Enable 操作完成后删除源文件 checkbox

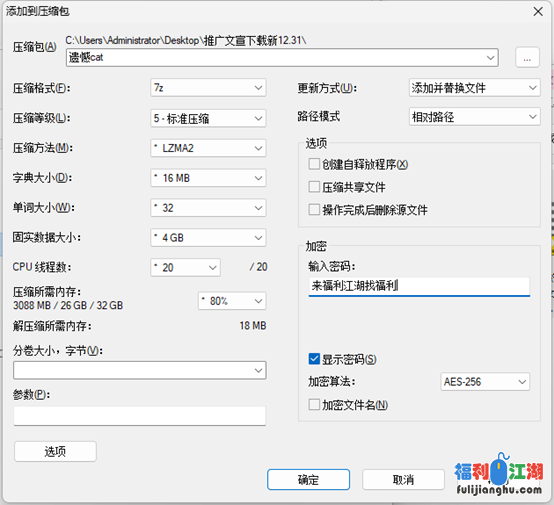314,210
